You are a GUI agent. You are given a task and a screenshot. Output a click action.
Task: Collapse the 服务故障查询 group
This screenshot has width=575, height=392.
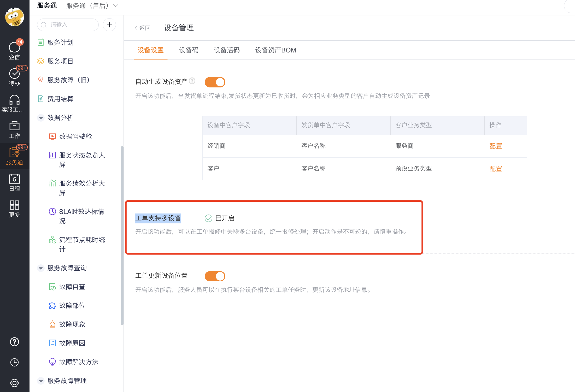point(41,268)
